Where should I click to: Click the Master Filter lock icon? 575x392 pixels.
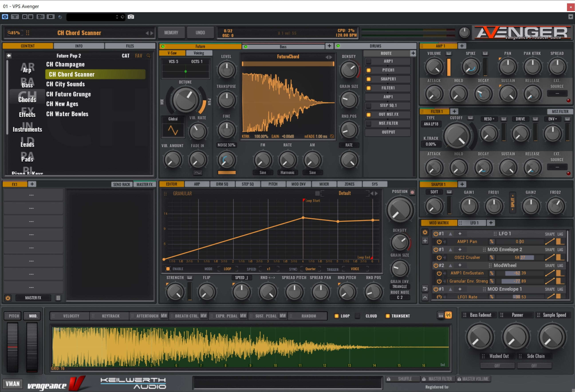[424, 379]
